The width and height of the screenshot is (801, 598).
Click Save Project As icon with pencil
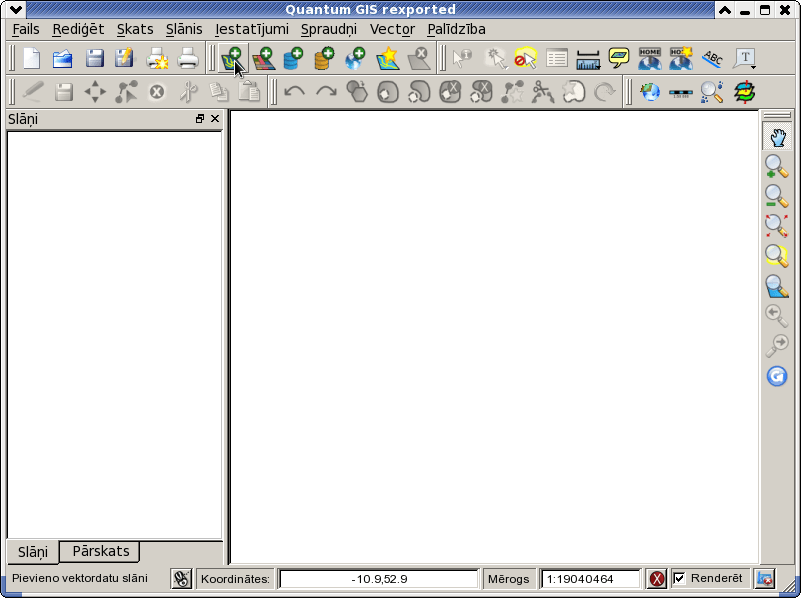[x=125, y=58]
